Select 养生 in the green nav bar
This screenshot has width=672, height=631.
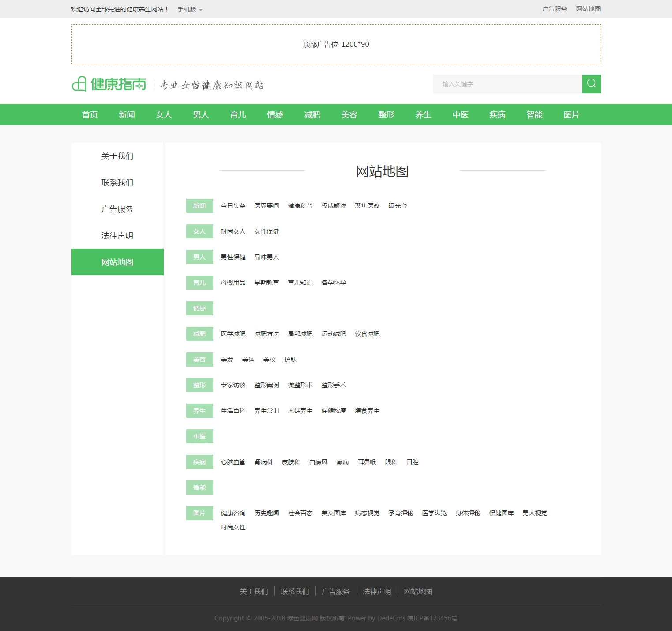[x=423, y=115]
